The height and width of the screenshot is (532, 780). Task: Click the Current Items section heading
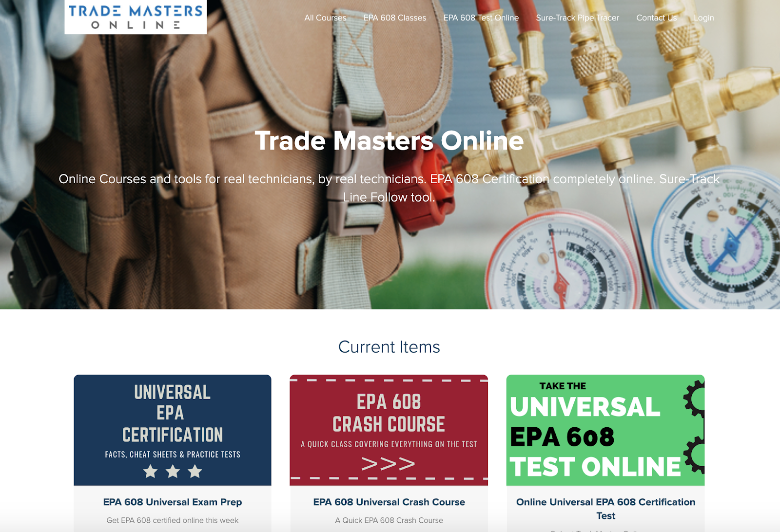[x=389, y=347]
